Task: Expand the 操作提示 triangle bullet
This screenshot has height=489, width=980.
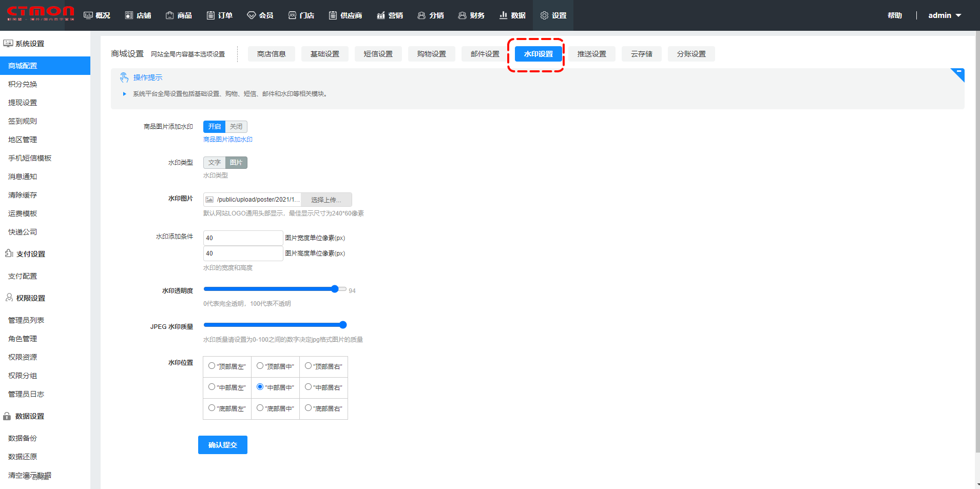Action: (124, 94)
